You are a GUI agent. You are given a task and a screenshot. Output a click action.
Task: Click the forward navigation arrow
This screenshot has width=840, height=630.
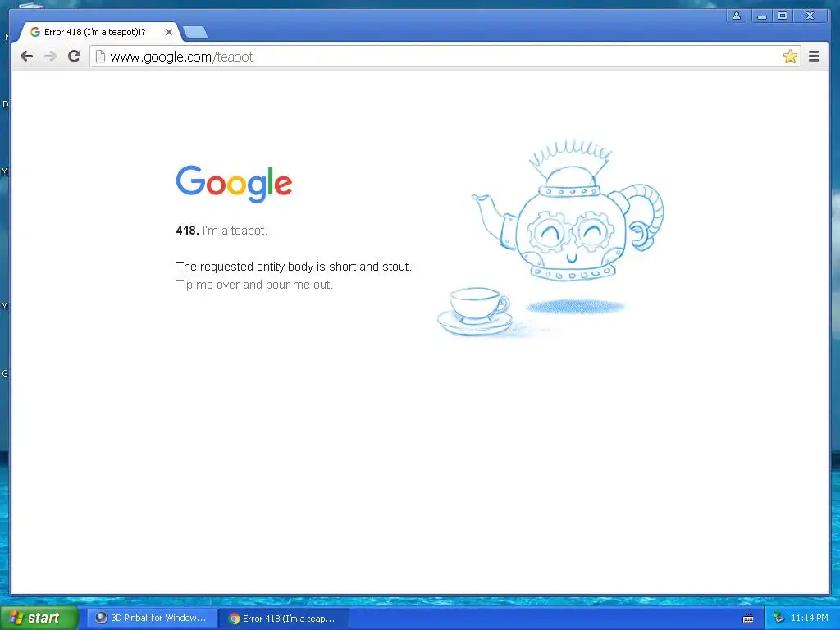(50, 57)
